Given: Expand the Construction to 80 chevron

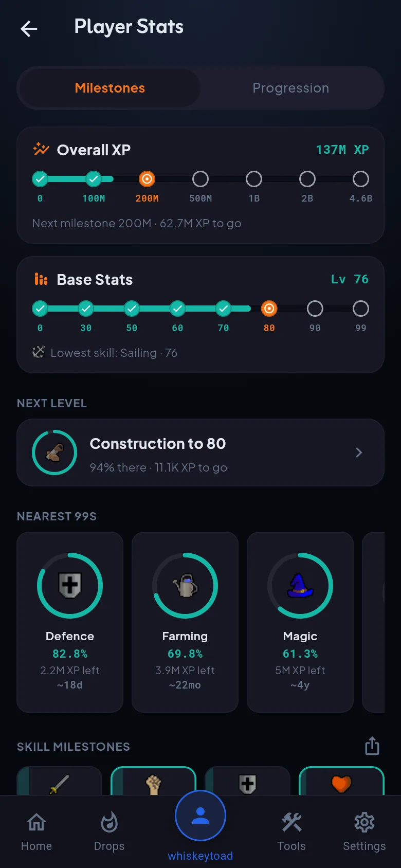Looking at the screenshot, I should 359,453.
